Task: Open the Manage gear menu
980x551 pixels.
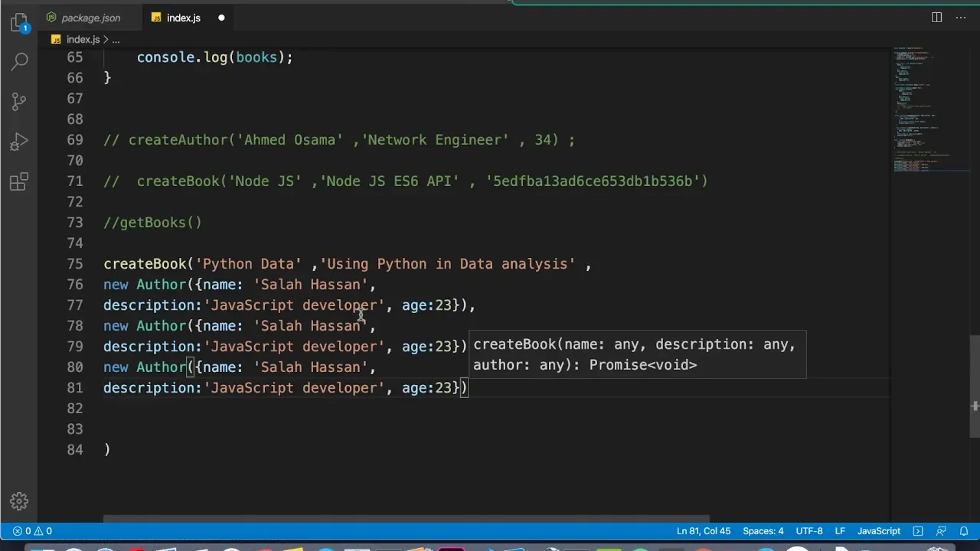Action: [x=19, y=501]
